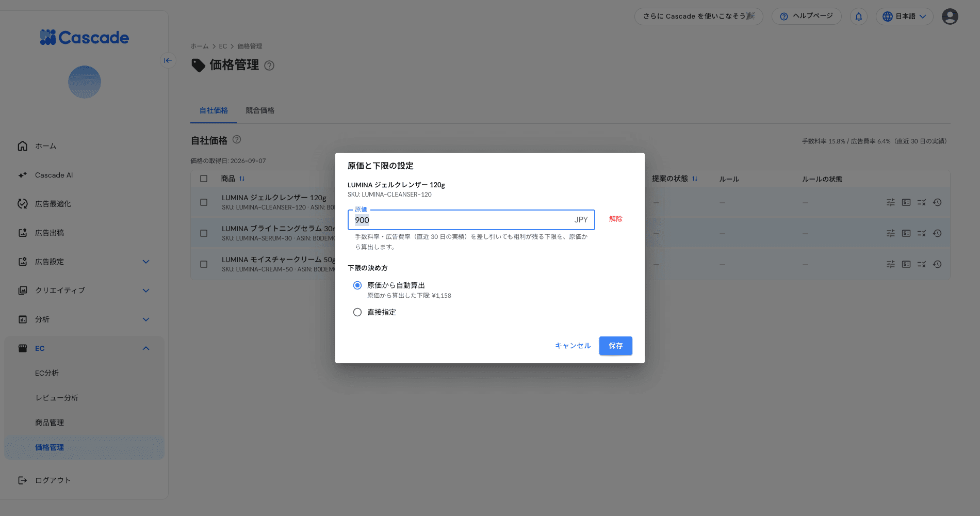Collapse the sidebar with the arrow button

pyautogui.click(x=168, y=60)
